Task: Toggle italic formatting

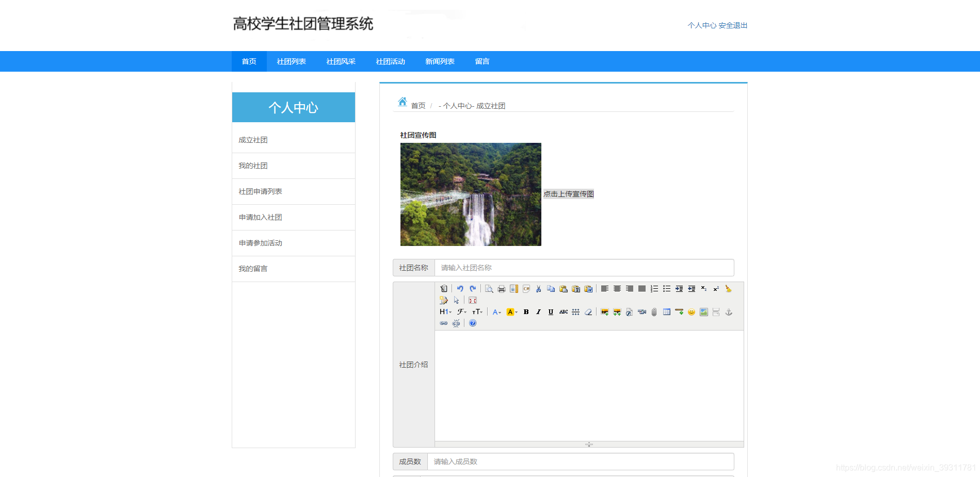Action: (538, 312)
